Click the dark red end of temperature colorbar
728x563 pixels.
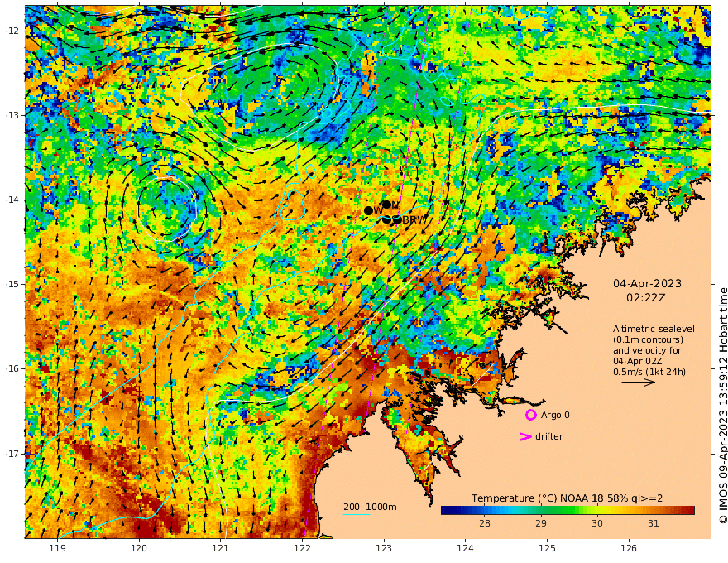point(691,511)
